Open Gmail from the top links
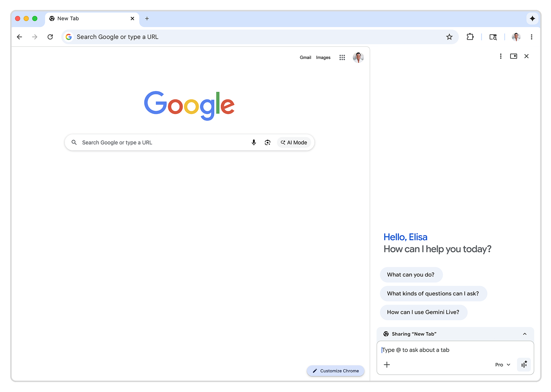 pyautogui.click(x=305, y=57)
